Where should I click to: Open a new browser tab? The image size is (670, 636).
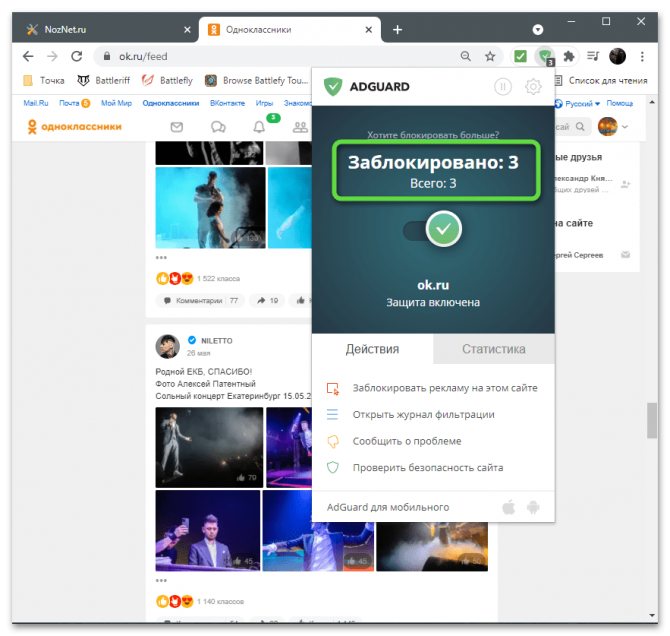[397, 29]
